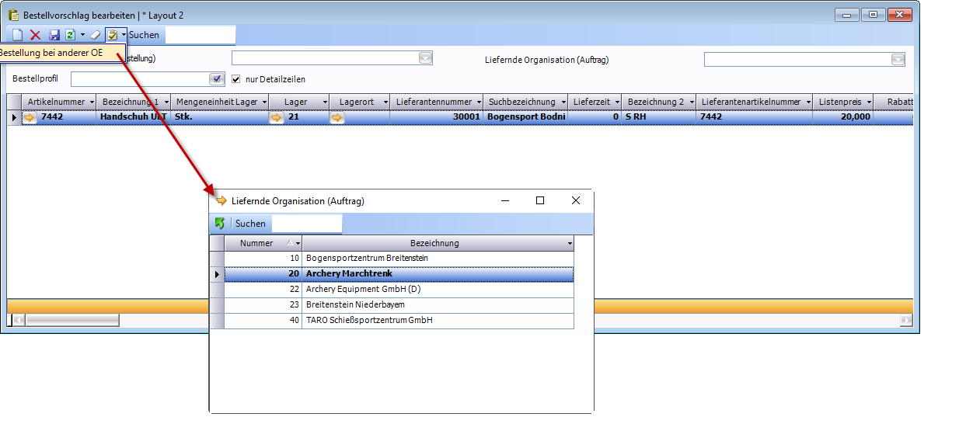Click orange arrow in the Lagerort cell

pyautogui.click(x=337, y=117)
